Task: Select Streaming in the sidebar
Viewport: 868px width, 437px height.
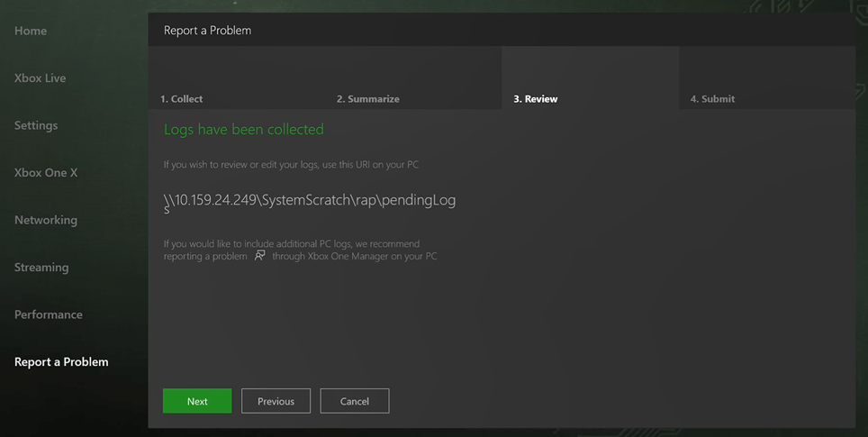Action: [x=41, y=268]
